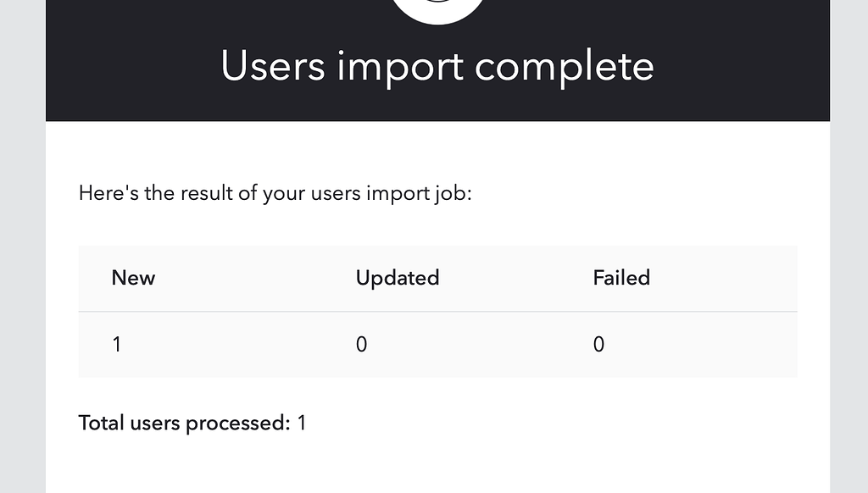The width and height of the screenshot is (868, 493).
Task: Click the word "complete" in the heading
Action: point(564,68)
